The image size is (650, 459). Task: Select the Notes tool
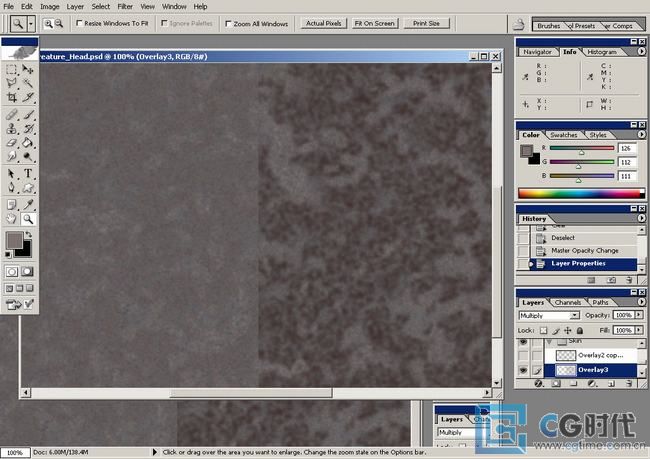coord(11,204)
